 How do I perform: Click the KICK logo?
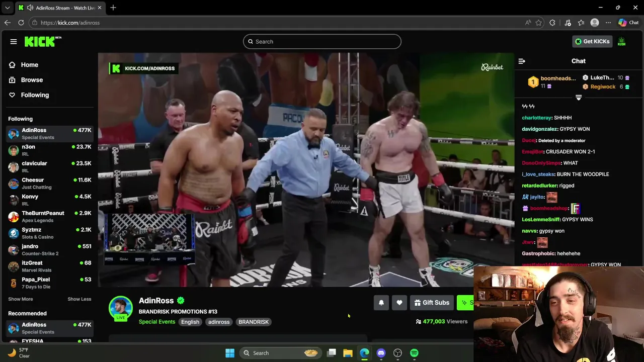coord(43,41)
